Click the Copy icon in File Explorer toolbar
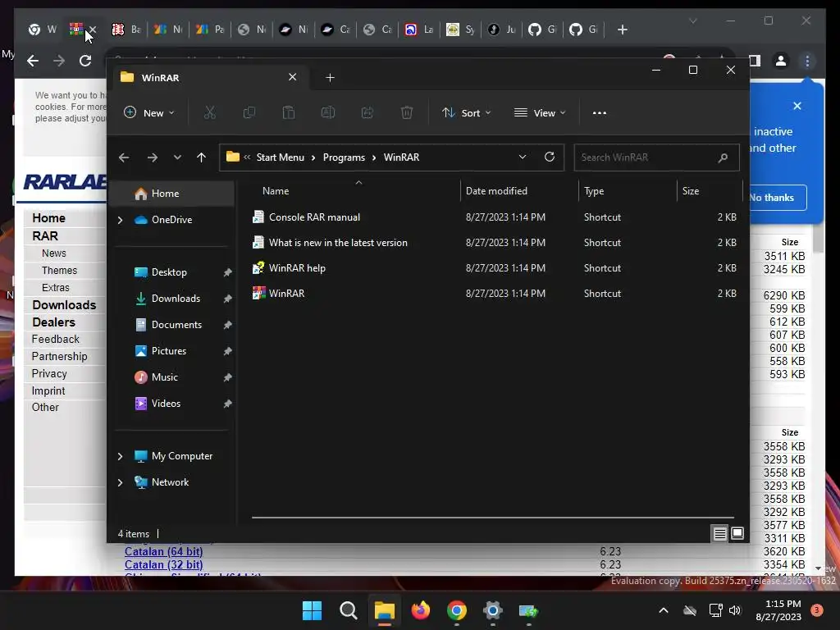 [249, 112]
